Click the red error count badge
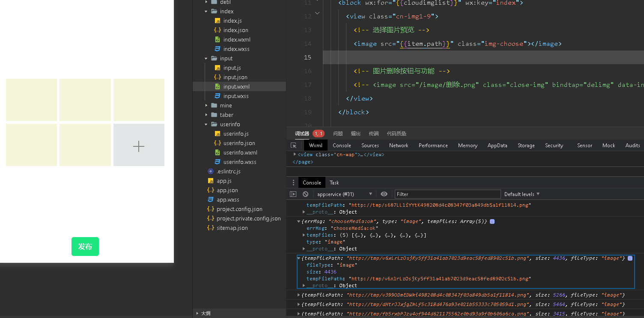 [x=319, y=134]
